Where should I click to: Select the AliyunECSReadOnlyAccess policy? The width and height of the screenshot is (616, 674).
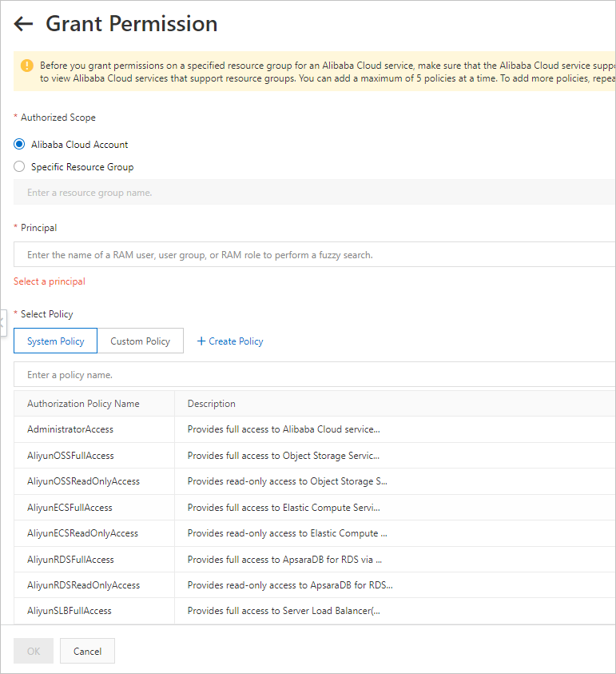82,533
